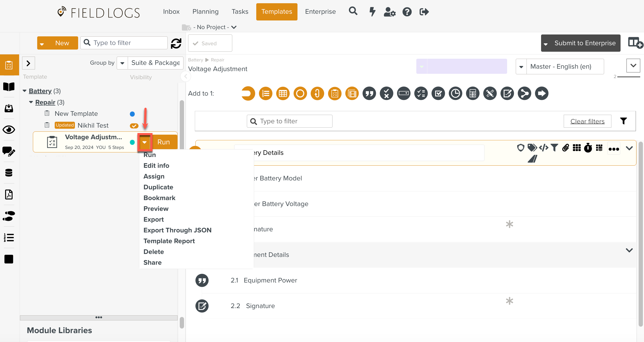Toggle New Template blue visibility dot

click(132, 114)
